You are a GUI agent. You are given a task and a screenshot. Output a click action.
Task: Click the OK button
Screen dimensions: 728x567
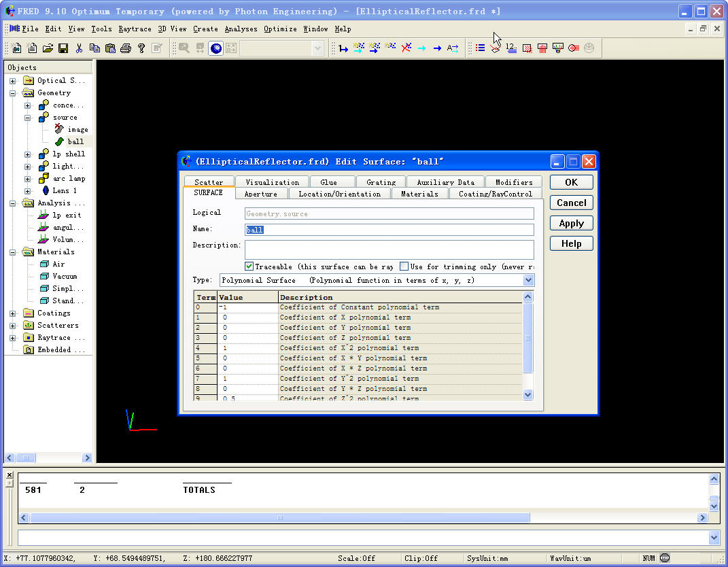(x=571, y=182)
